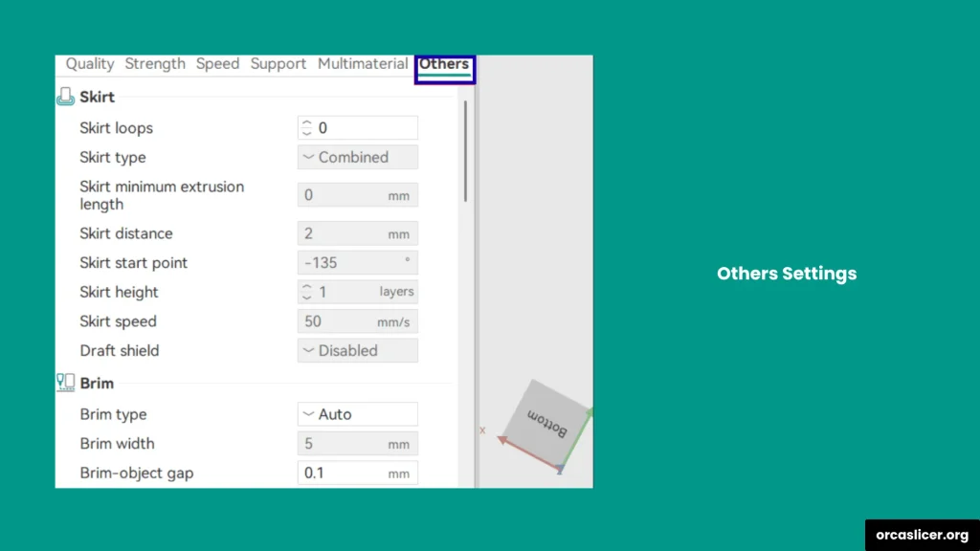980x551 pixels.
Task: Open the Quality settings tab
Action: click(90, 64)
